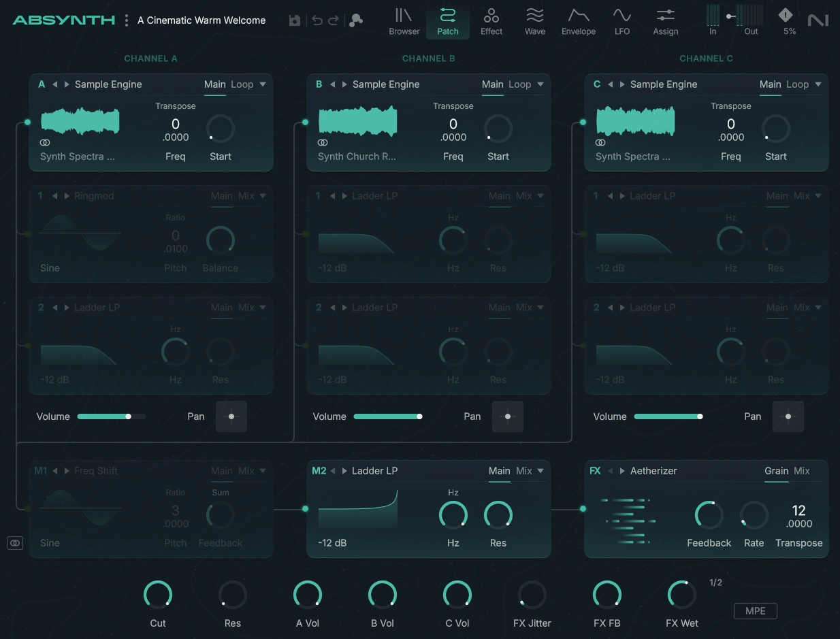Open the LFO page
Screen dimensions: 840x639
click(622, 21)
